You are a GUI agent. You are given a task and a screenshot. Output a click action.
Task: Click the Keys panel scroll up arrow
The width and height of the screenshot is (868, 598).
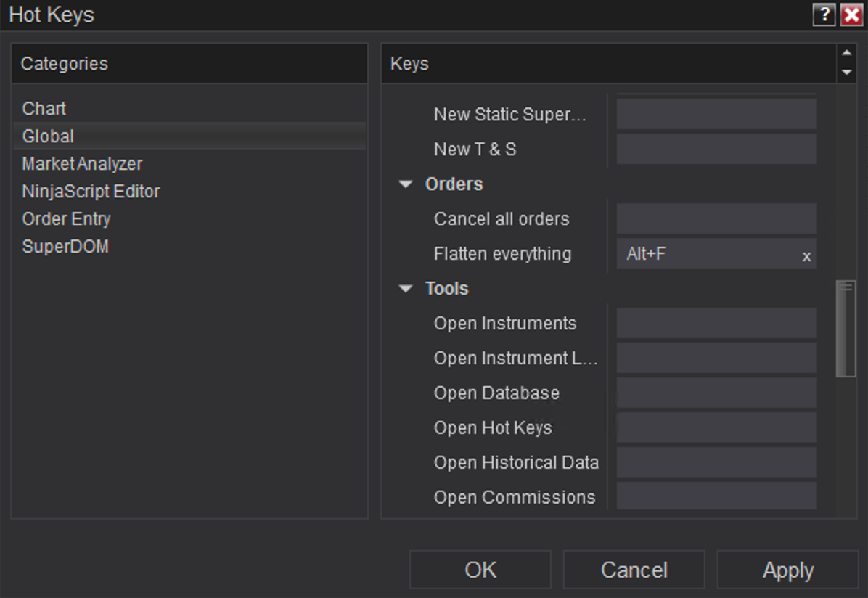pos(846,53)
